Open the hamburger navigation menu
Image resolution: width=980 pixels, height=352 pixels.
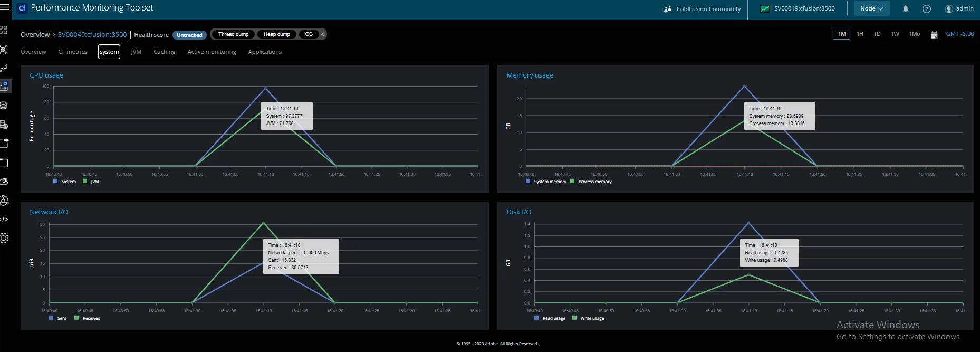click(x=5, y=7)
